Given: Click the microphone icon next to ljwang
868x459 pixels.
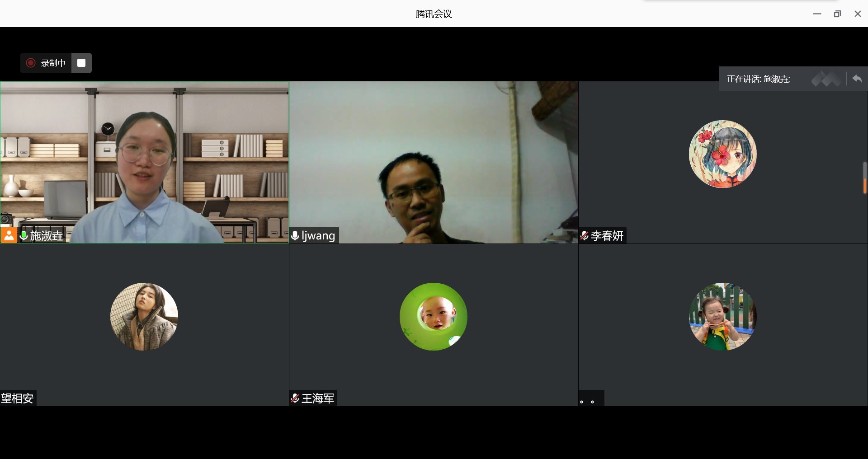Looking at the screenshot, I should 295,236.
